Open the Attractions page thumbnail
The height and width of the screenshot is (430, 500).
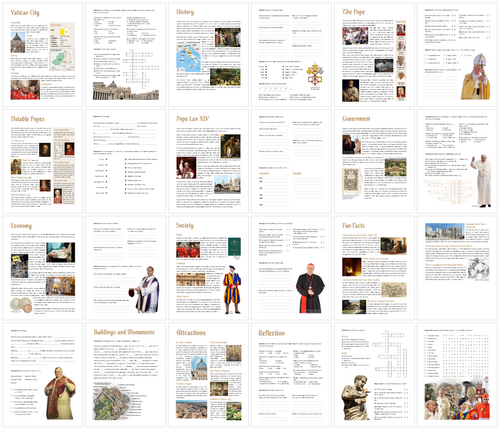coord(208,375)
